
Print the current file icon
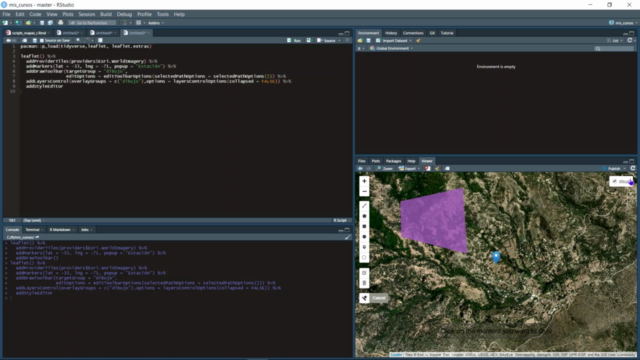pyautogui.click(x=60, y=23)
